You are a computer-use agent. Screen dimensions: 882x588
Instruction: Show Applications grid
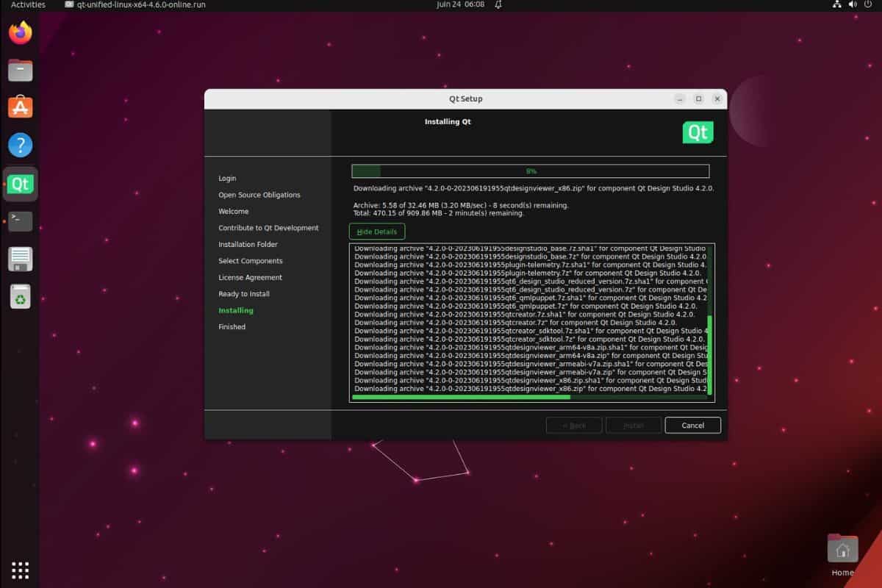pyautogui.click(x=21, y=570)
